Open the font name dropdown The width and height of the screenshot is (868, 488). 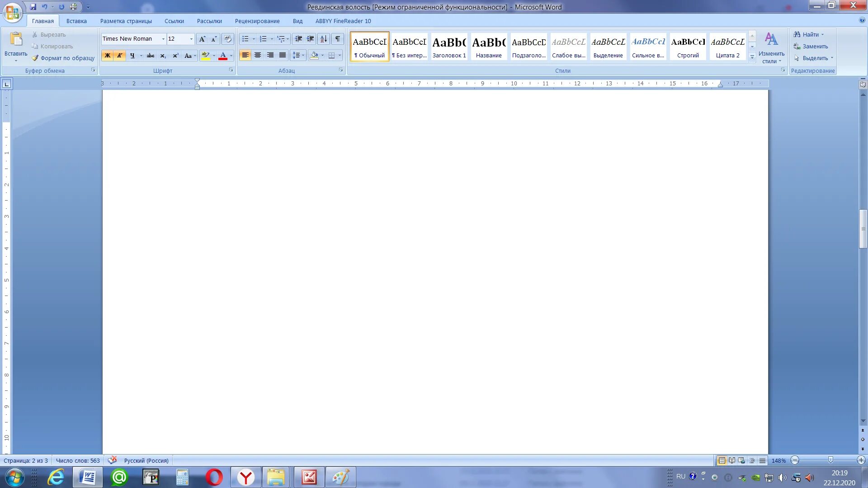(x=163, y=39)
